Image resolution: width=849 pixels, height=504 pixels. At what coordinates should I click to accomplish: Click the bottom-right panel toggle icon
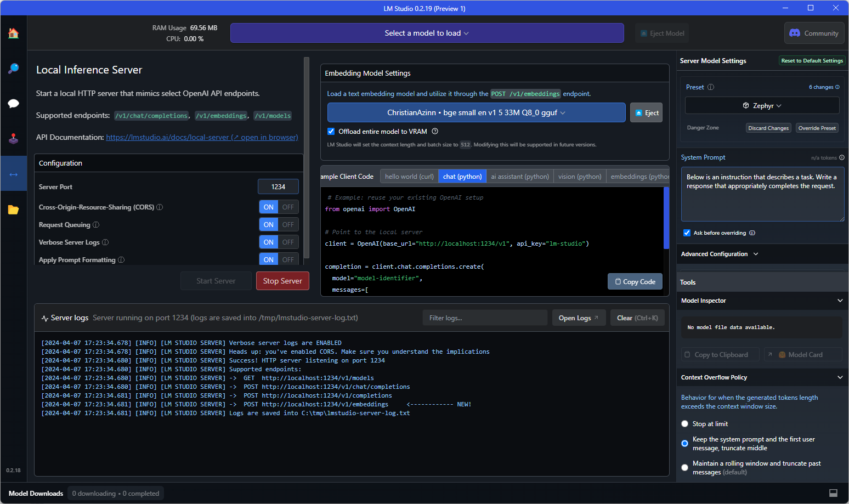[833, 493]
